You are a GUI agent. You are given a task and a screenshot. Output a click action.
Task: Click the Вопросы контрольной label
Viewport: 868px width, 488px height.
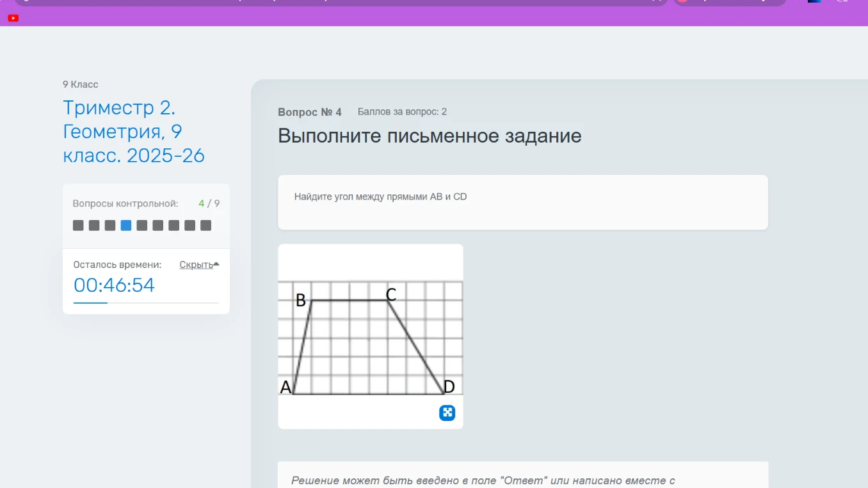(x=125, y=203)
